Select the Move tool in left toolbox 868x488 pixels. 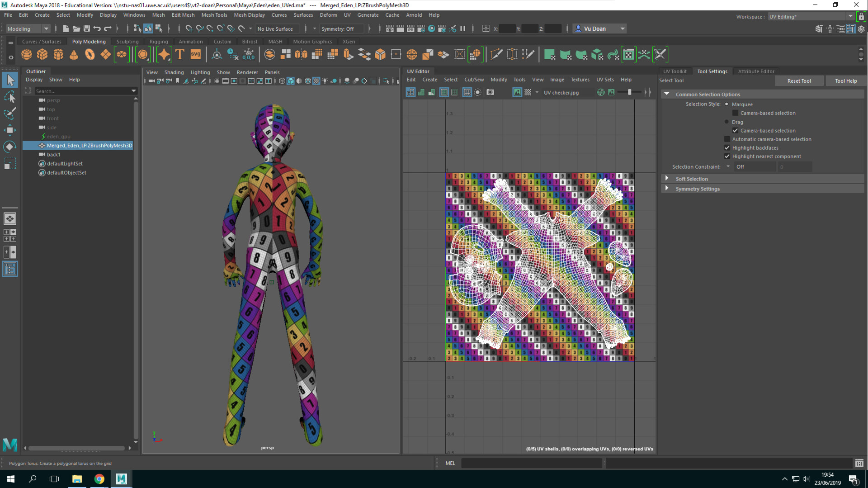coord(9,130)
